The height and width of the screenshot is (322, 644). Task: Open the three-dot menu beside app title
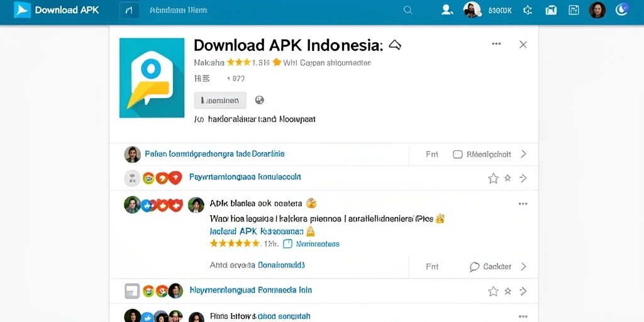497,43
